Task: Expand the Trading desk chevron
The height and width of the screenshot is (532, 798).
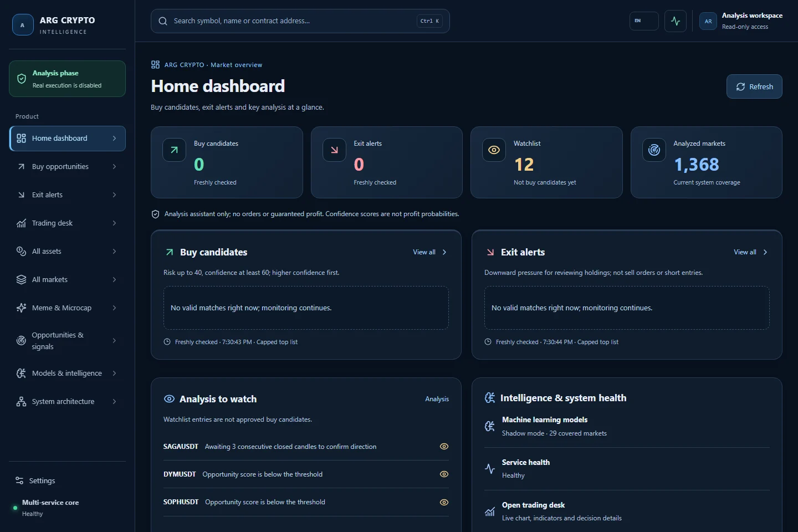Action: coord(114,223)
